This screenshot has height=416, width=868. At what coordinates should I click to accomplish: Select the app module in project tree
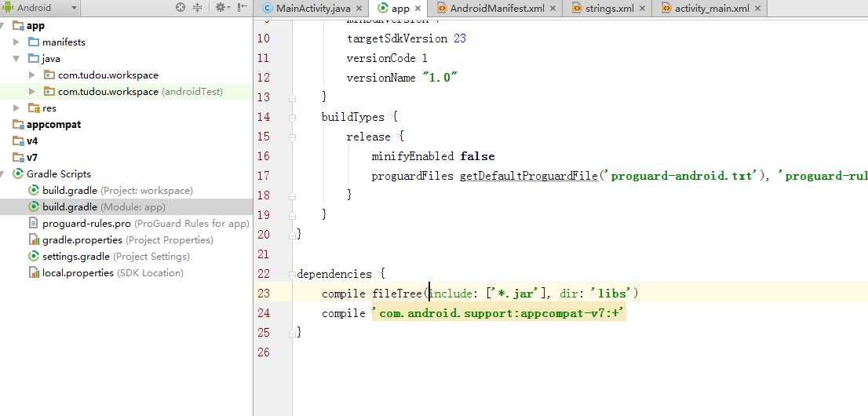pyautogui.click(x=35, y=25)
